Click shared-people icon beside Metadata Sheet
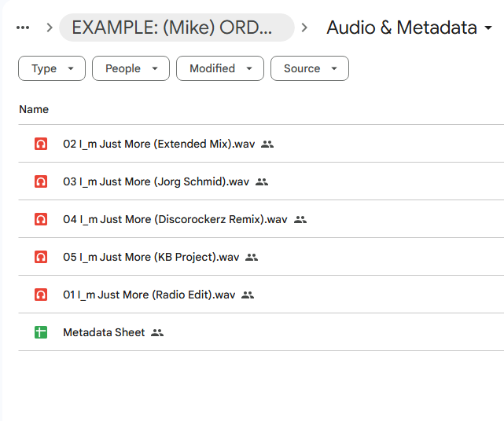The image size is (504, 421). (157, 333)
